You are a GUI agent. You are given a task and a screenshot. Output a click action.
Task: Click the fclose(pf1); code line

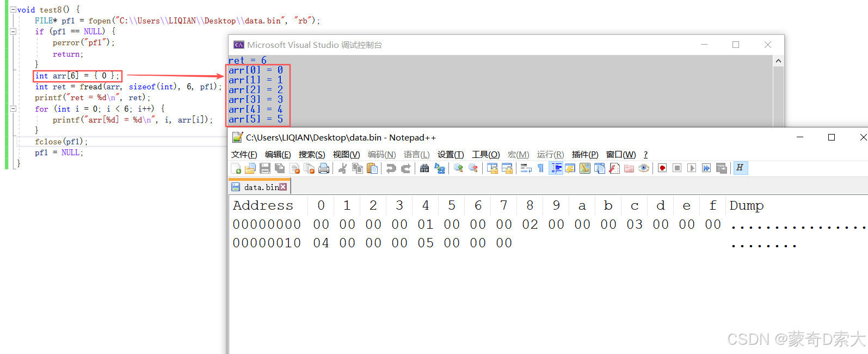(x=61, y=142)
